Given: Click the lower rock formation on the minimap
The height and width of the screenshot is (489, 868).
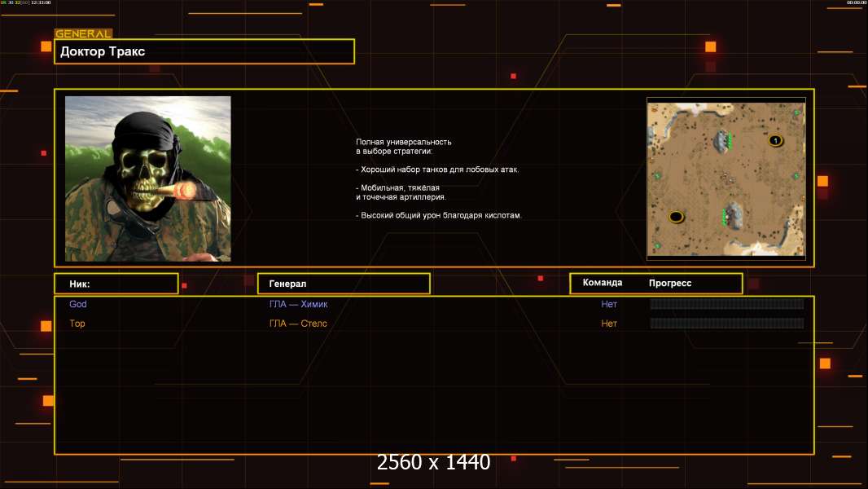Looking at the screenshot, I should coord(734,215).
